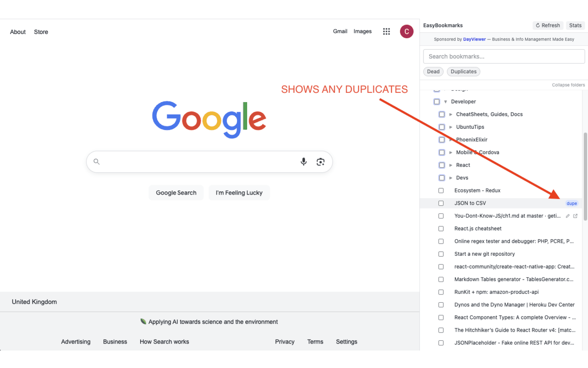588x368 pixels.
Task: Open You-Dont-Know-JS bookmark with its external-link icon
Action: tap(575, 216)
